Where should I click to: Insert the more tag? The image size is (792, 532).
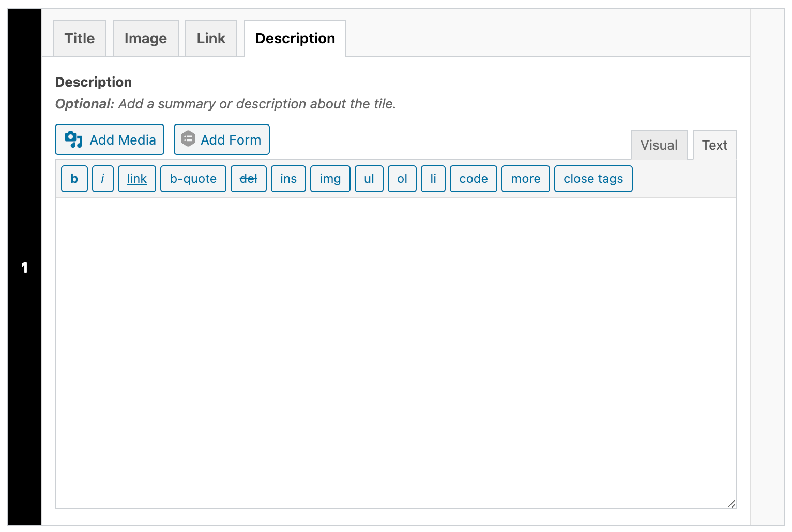tap(526, 179)
